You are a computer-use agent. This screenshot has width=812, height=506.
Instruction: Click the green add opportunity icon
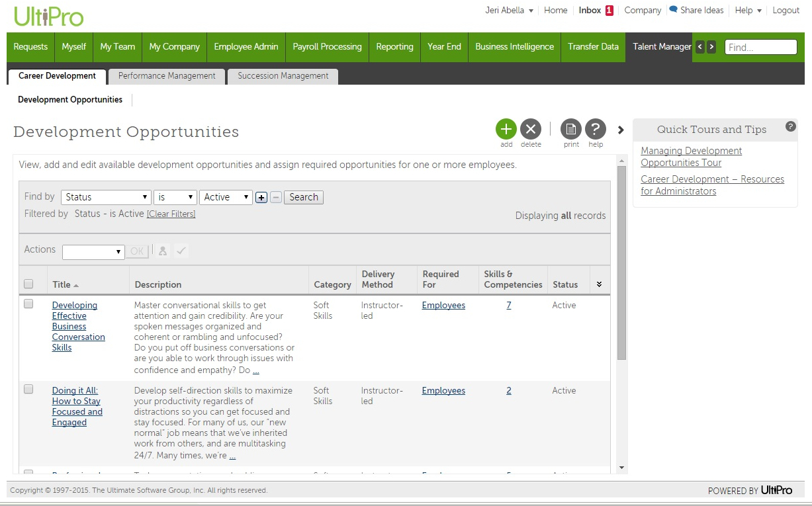[x=506, y=129]
